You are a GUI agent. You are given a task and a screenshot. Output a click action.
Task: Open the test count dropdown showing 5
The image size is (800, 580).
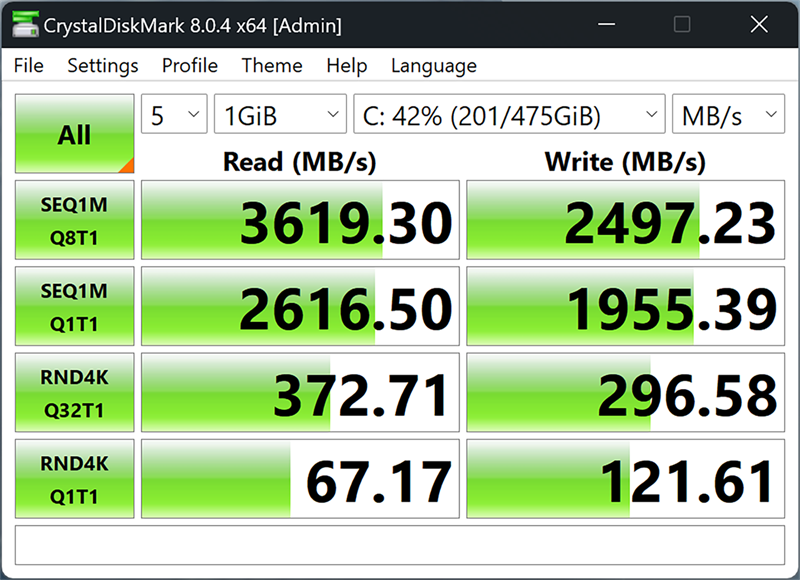pyautogui.click(x=174, y=114)
